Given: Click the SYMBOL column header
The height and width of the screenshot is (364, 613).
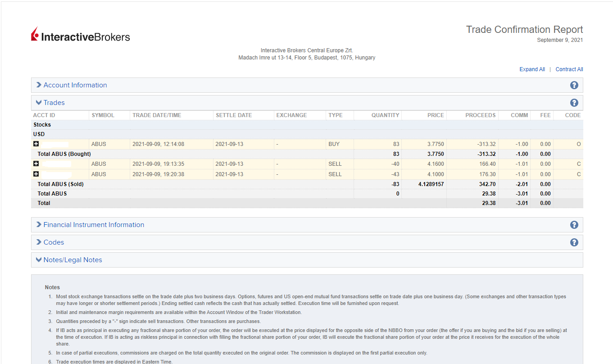Looking at the screenshot, I should [x=103, y=115].
